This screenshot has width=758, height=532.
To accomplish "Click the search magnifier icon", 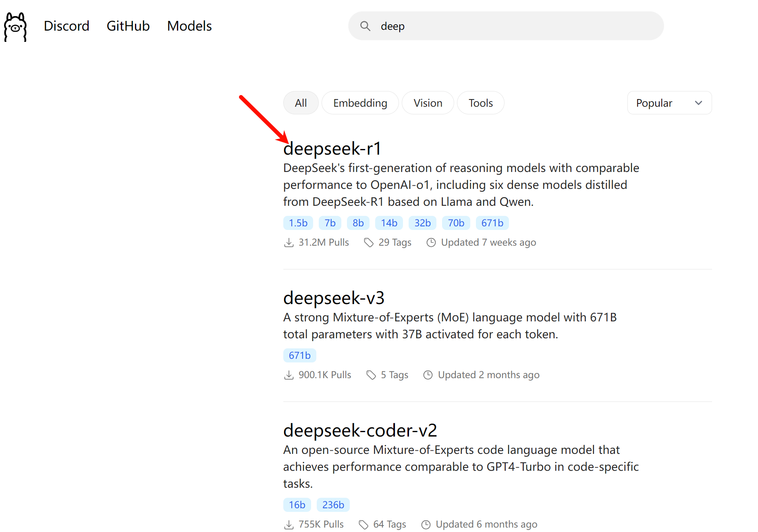I will tap(365, 26).
